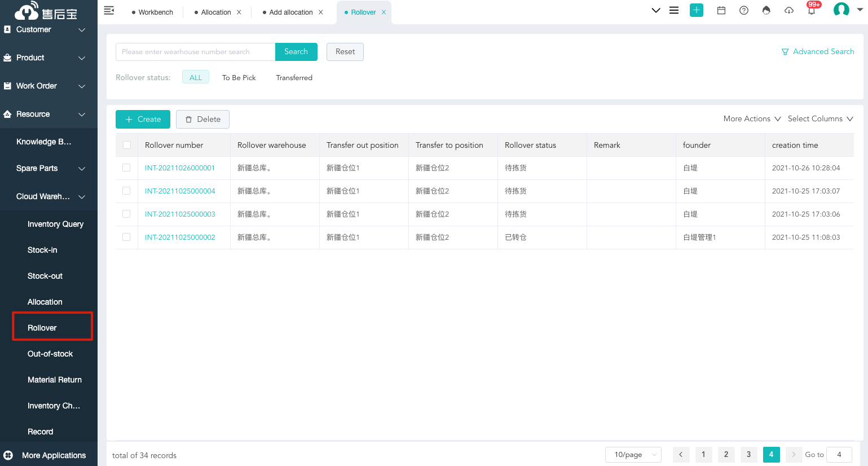Click the Search button

click(296, 52)
